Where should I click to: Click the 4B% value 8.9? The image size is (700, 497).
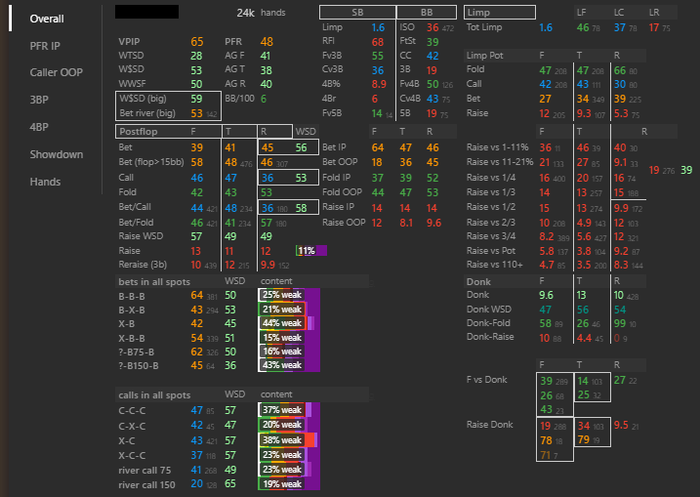tap(379, 84)
